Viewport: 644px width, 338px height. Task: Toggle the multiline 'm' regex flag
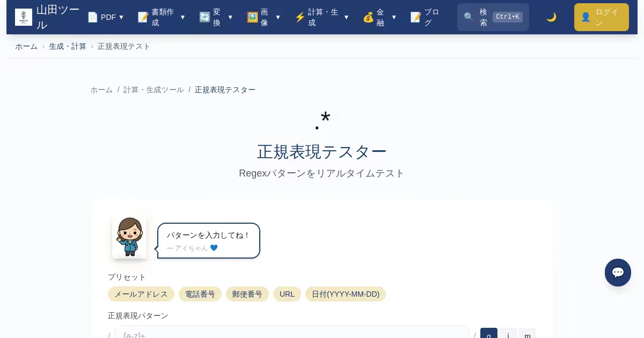pos(527,334)
